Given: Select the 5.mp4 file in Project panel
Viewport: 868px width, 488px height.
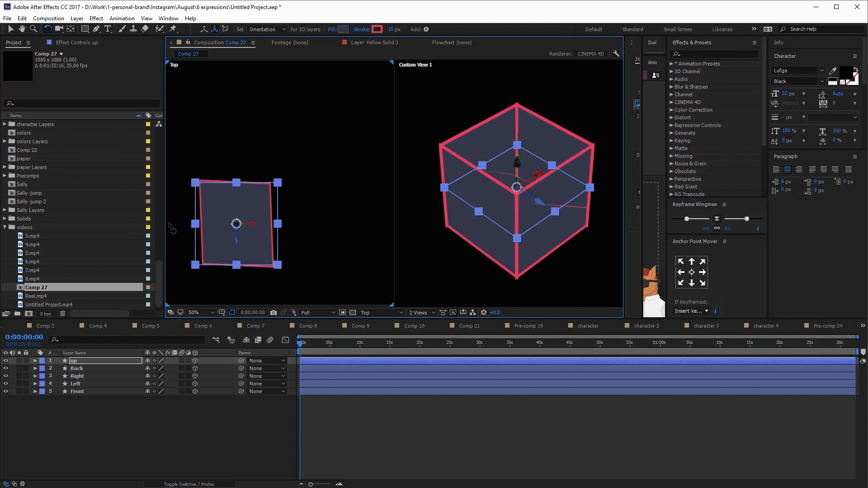Looking at the screenshot, I should click(x=32, y=253).
